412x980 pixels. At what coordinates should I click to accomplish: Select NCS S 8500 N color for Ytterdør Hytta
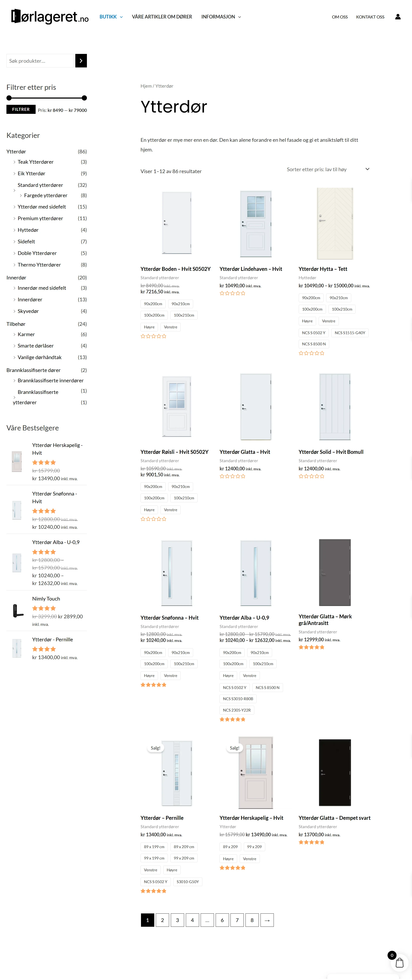pyautogui.click(x=314, y=344)
